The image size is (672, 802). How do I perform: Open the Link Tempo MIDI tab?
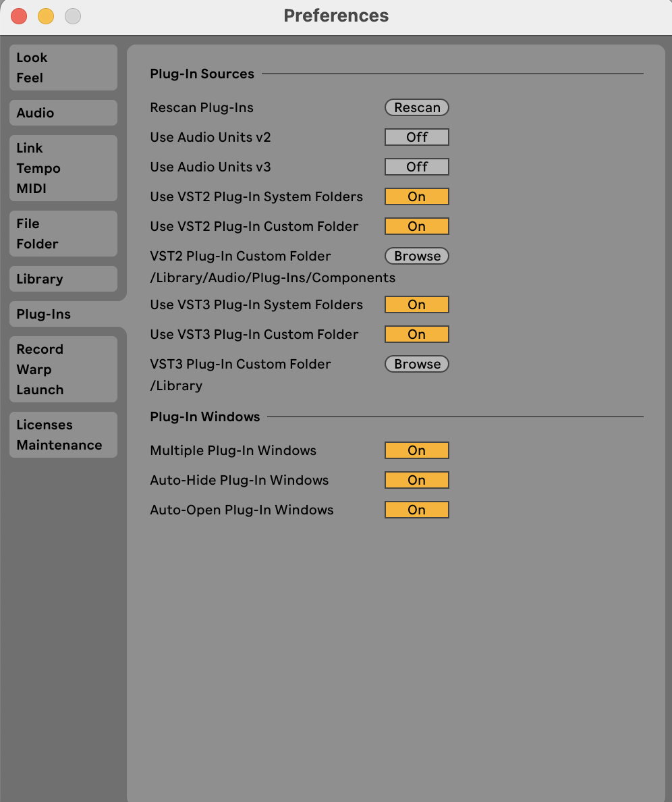tap(63, 168)
